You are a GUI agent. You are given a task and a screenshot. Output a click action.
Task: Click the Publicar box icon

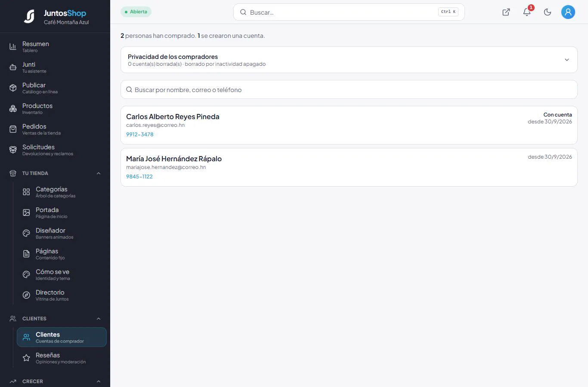coord(13,88)
